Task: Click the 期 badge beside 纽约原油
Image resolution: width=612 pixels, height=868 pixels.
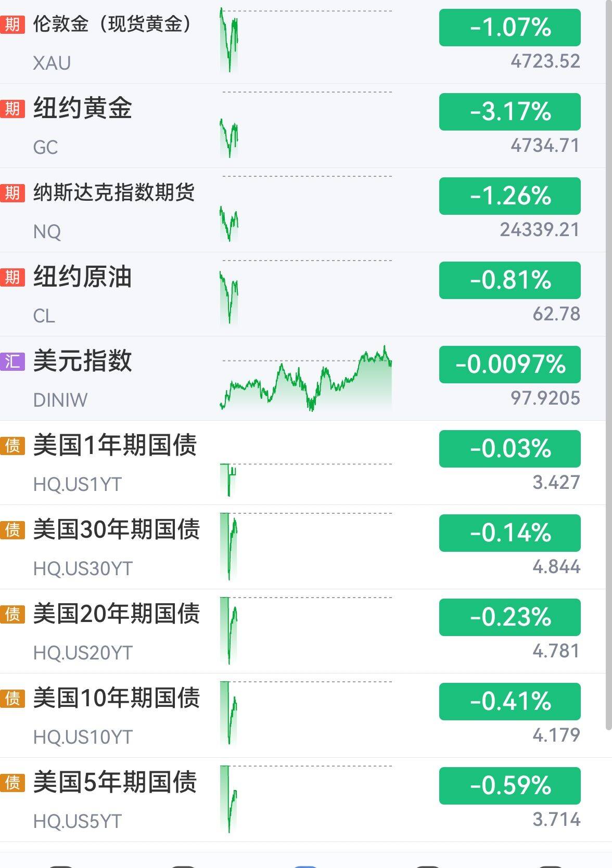Action: coord(12,277)
